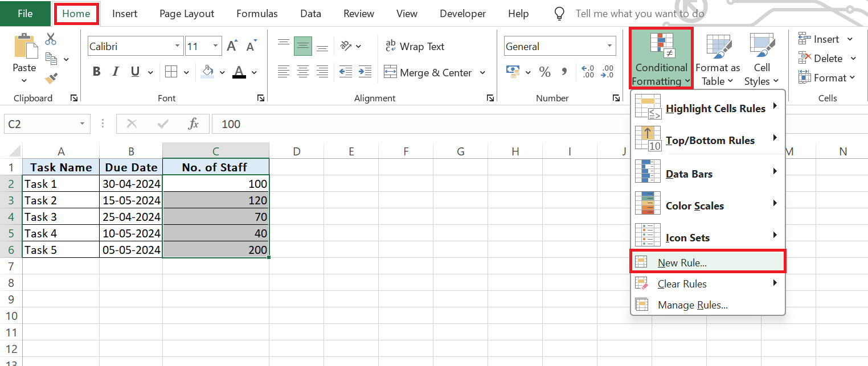Open Data Bars submenu

[707, 174]
